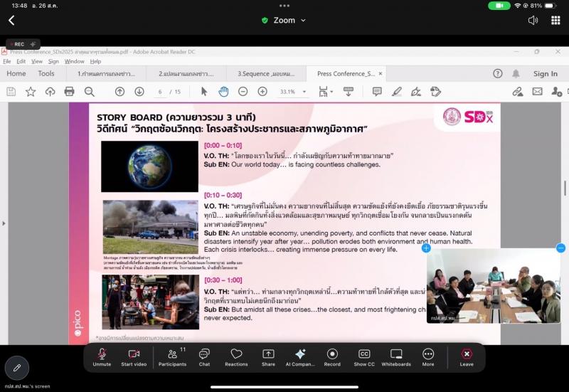Tap the back arrow in Zoom header
Viewport: 569px width, 392px height.
(11, 21)
